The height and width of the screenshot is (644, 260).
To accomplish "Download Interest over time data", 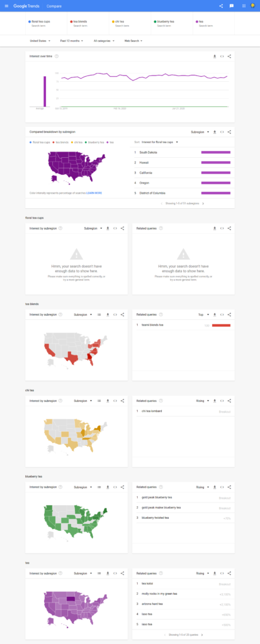I will tap(214, 56).
